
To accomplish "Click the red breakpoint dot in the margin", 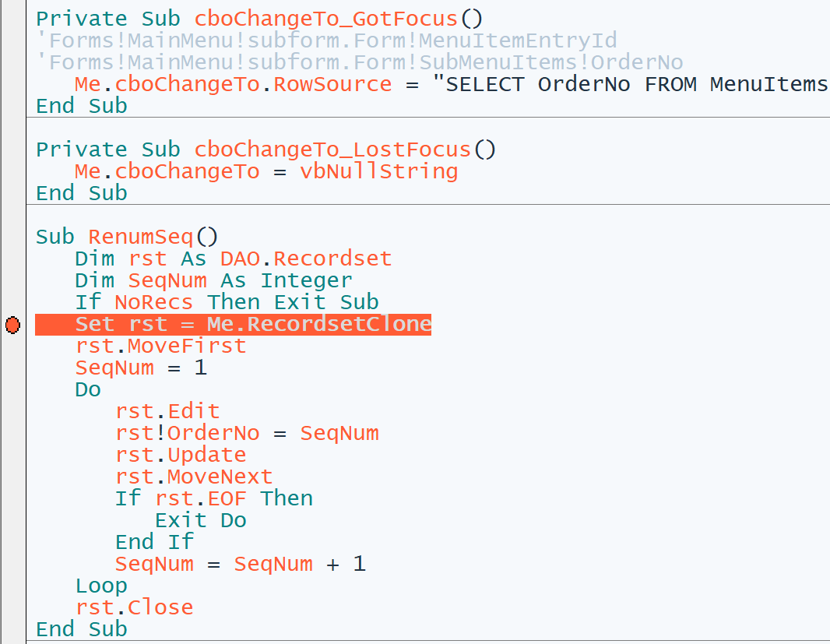I will [x=12, y=325].
